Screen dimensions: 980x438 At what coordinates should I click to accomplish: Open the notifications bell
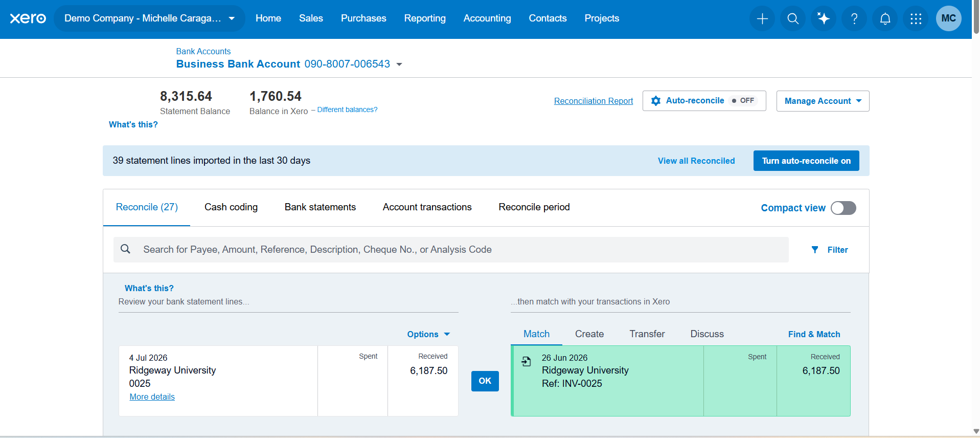(885, 19)
